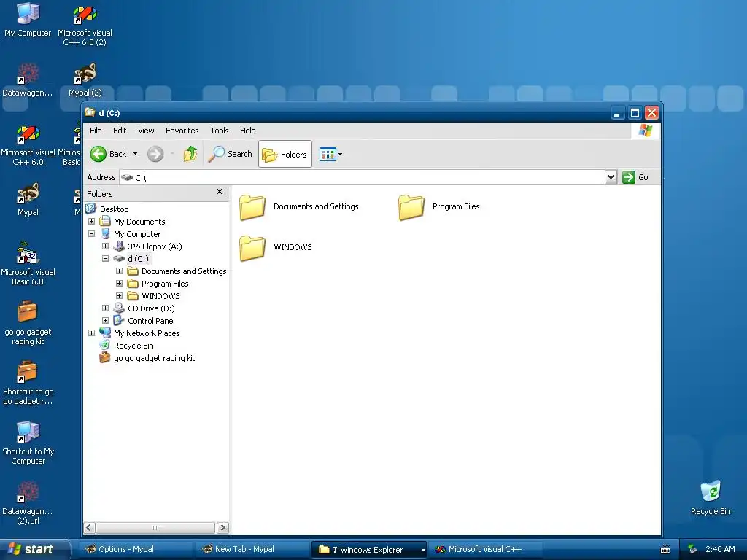
Task: Click folder tree scrollbar left arrow
Action: (x=90, y=528)
